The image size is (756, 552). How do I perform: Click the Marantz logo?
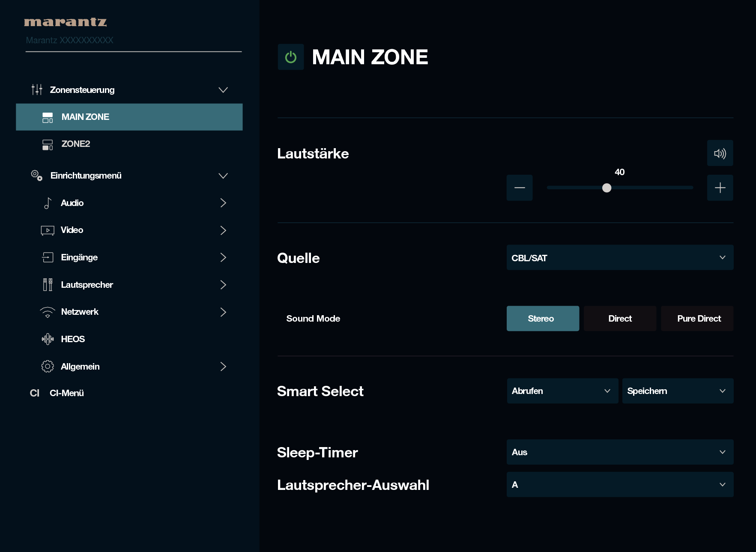click(65, 22)
